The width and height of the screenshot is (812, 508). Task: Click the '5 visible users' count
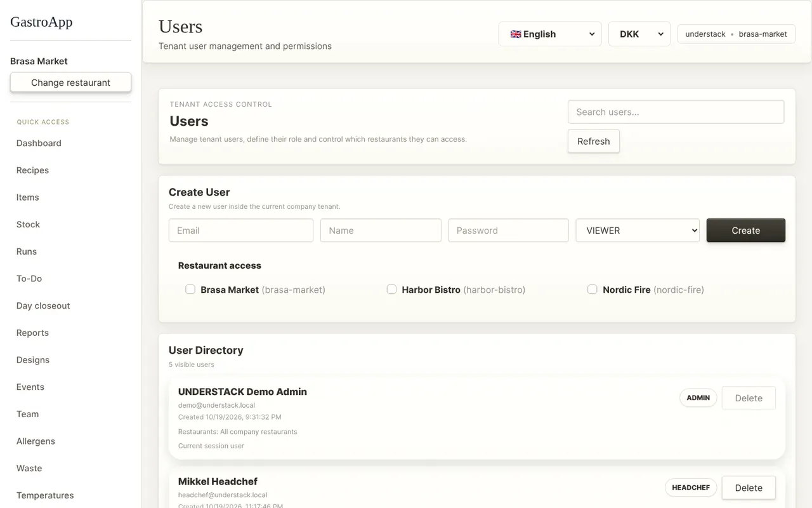click(191, 364)
